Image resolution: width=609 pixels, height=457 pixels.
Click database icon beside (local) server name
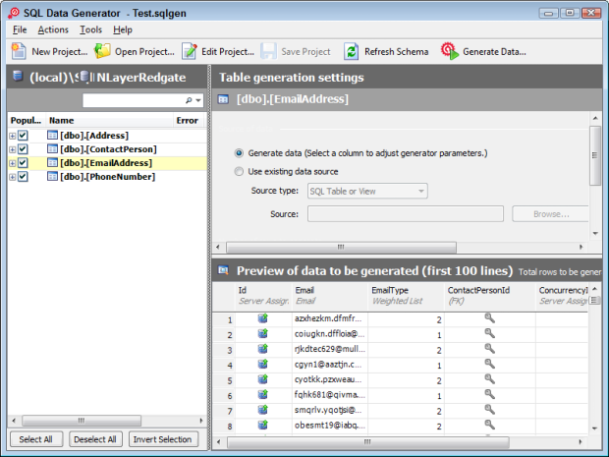[x=17, y=76]
